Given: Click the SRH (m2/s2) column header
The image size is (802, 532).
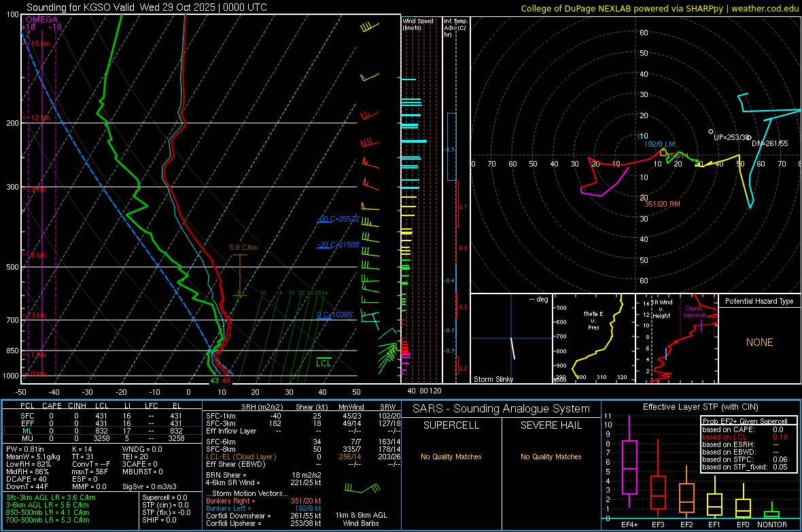Looking at the screenshot, I should [x=262, y=407].
